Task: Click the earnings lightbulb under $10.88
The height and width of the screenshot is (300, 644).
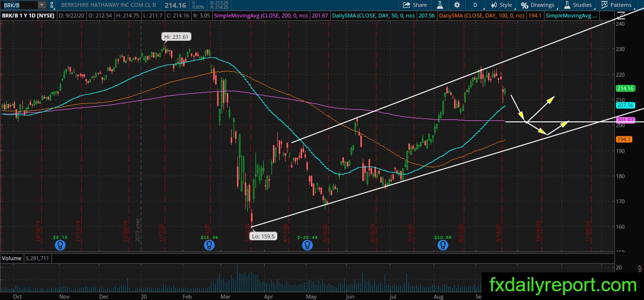Action: pos(442,246)
